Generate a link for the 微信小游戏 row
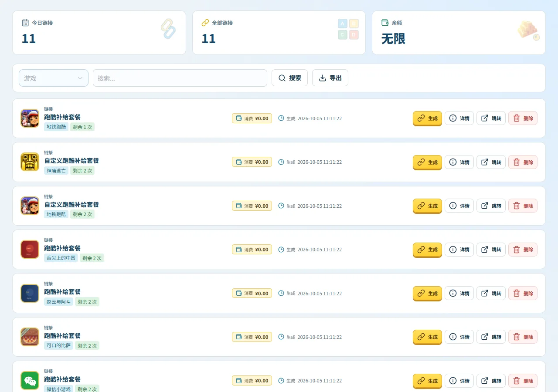This screenshot has width=558, height=392. tap(427, 381)
